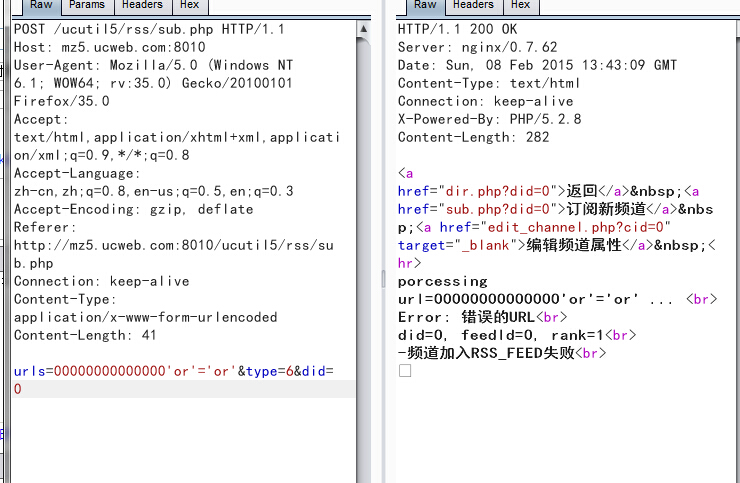The image size is (740, 483).
Task: Click the did=0, feedId=0, rank=1 line
Action: [517, 335]
